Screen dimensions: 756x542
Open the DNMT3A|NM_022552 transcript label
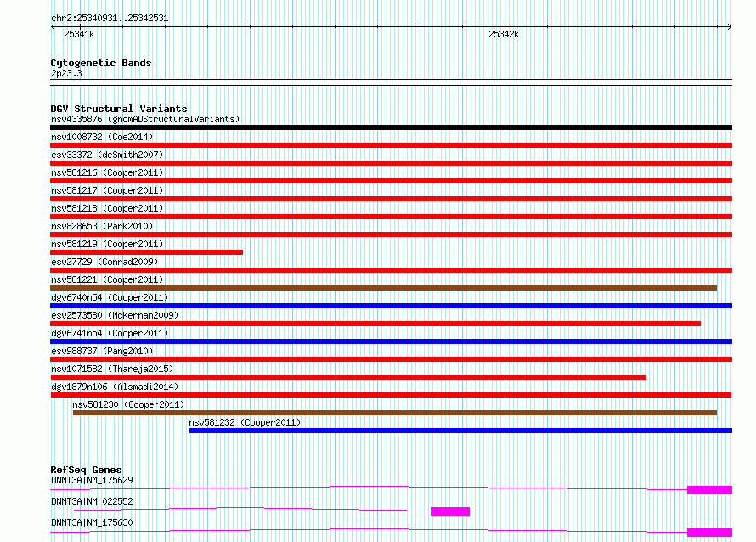point(92,501)
